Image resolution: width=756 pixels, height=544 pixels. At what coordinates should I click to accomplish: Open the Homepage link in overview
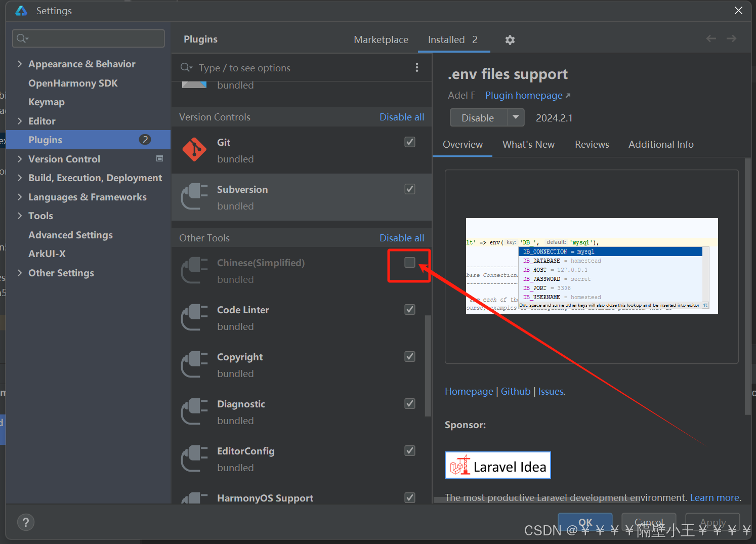point(469,391)
